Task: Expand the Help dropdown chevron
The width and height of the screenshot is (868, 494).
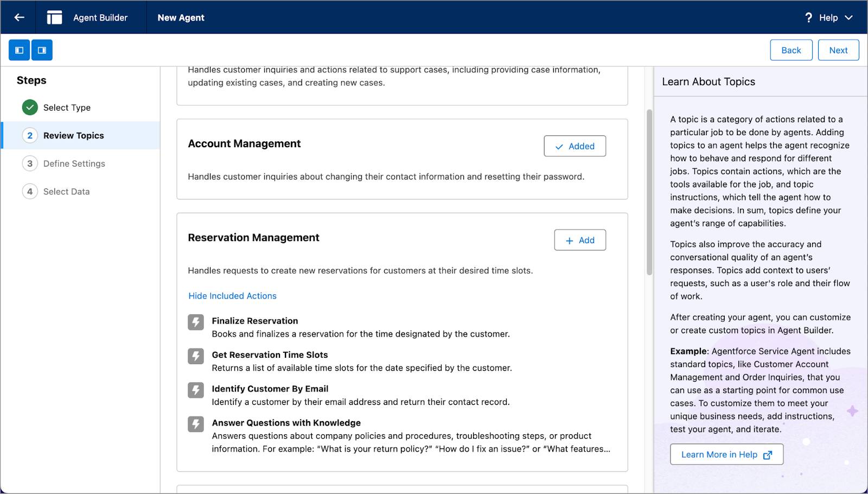Action: click(x=849, y=17)
